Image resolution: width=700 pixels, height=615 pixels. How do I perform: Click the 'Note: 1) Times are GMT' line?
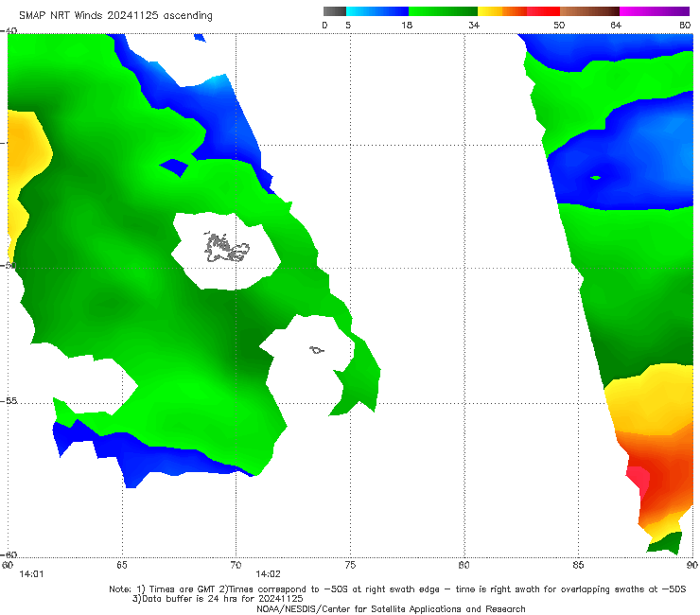397,589
